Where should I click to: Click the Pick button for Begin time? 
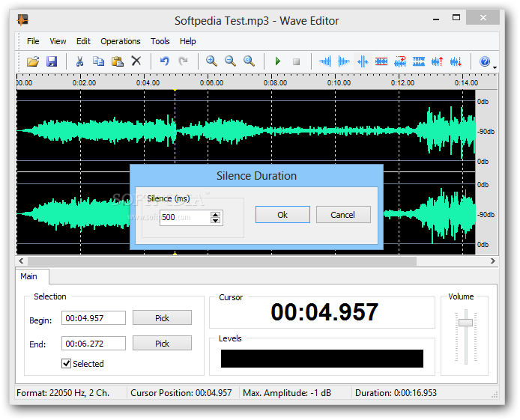162,318
